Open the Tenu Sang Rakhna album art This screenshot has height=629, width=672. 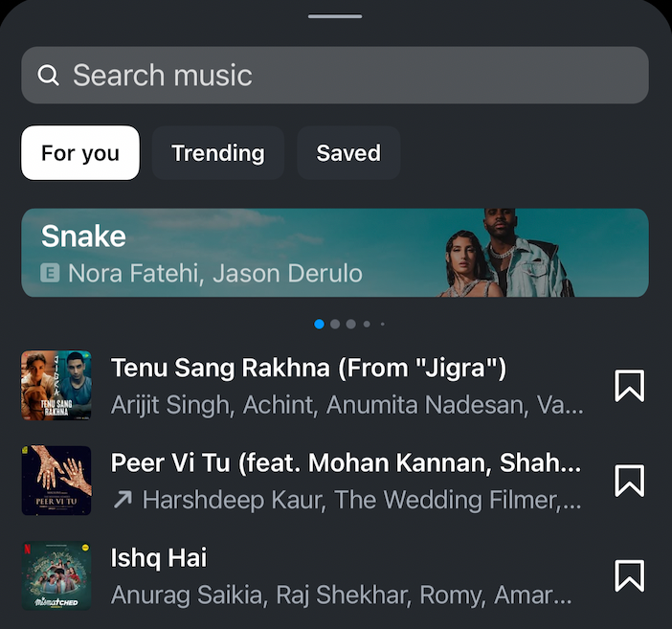[x=56, y=386]
